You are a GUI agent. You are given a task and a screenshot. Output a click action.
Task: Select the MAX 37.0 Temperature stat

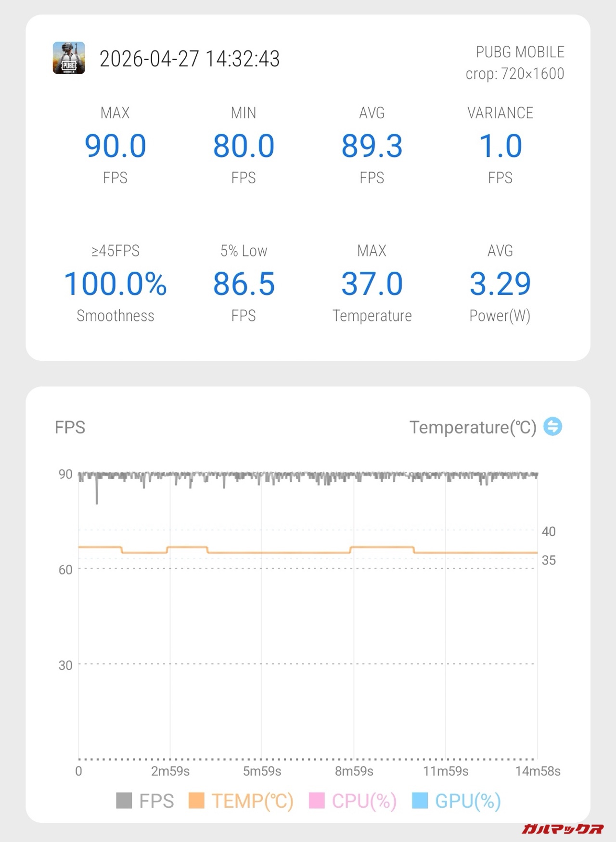coord(372,283)
